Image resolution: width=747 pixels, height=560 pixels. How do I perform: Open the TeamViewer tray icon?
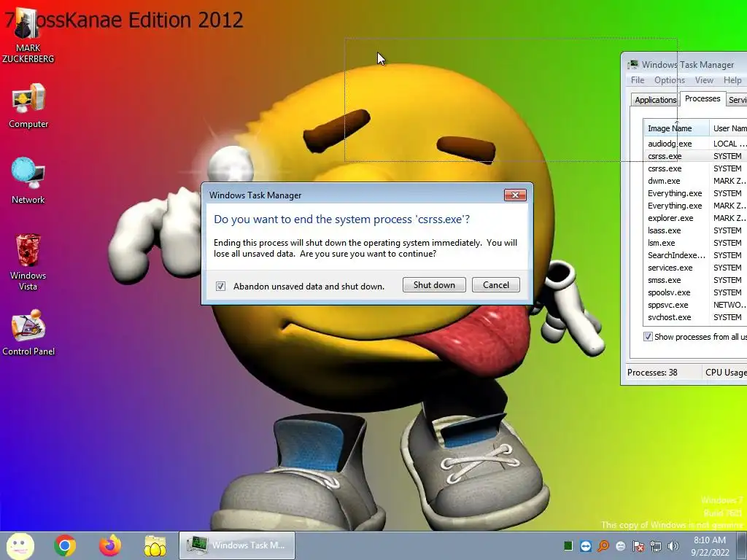pos(586,545)
